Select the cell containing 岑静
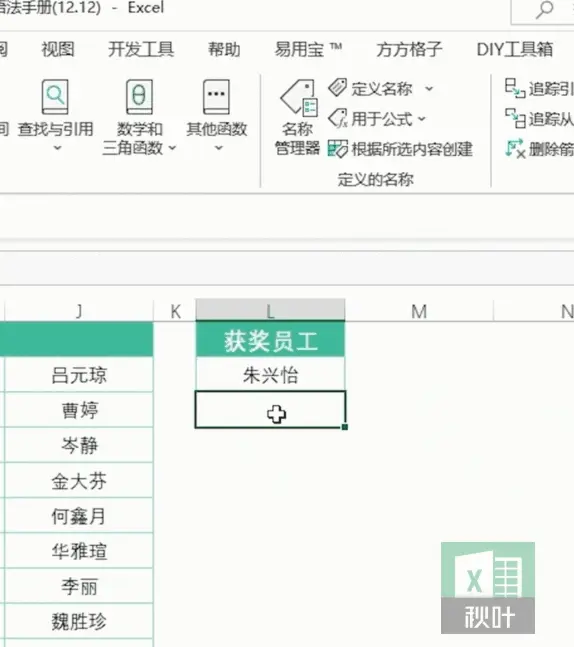The height and width of the screenshot is (647, 574). pyautogui.click(x=79, y=445)
